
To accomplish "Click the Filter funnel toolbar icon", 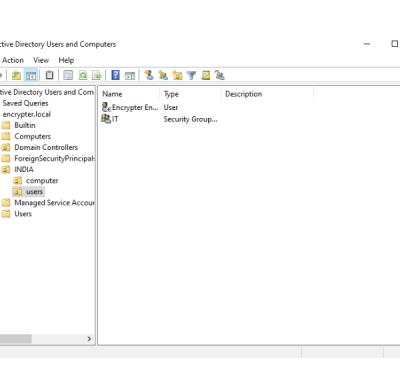I will coord(191,76).
